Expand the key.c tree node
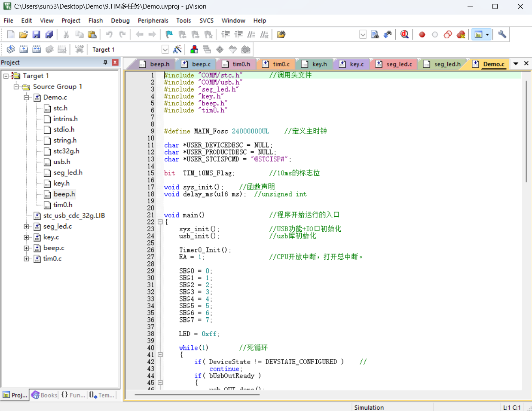This screenshot has height=411, width=532. (27, 237)
